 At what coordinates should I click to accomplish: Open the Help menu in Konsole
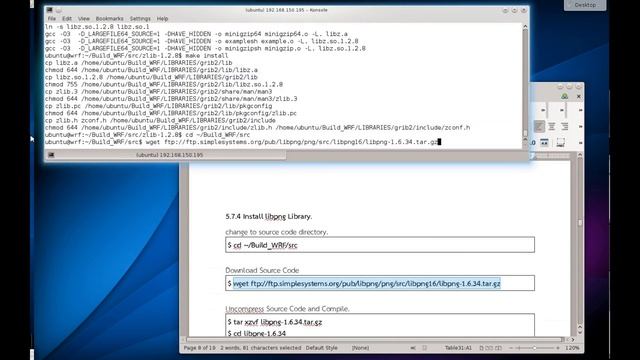tap(162, 19)
